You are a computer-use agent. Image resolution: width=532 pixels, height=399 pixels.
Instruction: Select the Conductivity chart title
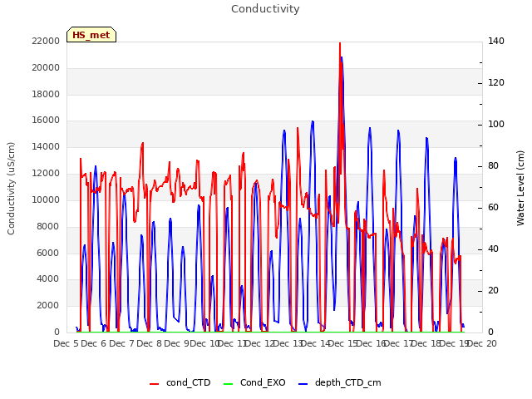click(265, 9)
